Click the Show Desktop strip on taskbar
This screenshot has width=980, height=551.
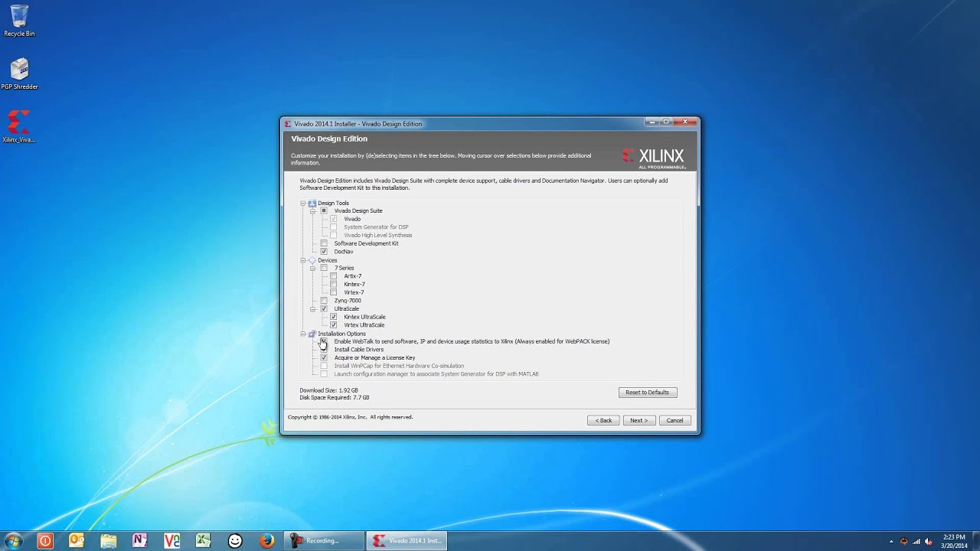coord(975,540)
